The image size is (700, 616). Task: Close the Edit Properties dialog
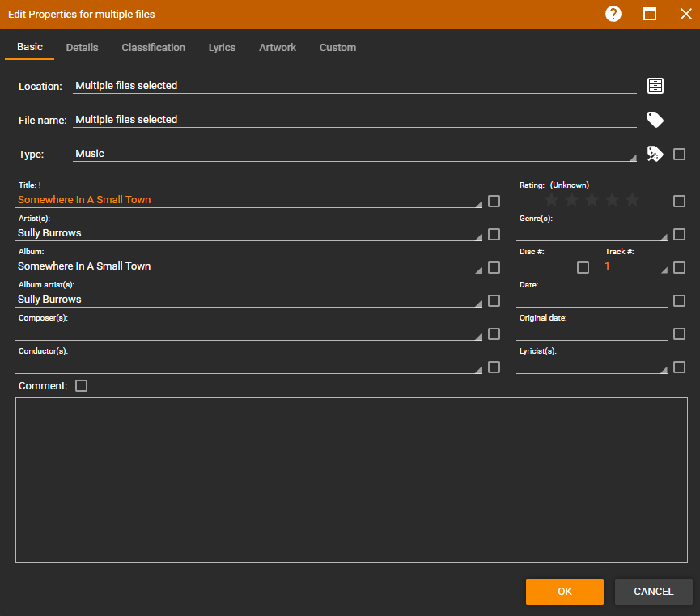(685, 15)
